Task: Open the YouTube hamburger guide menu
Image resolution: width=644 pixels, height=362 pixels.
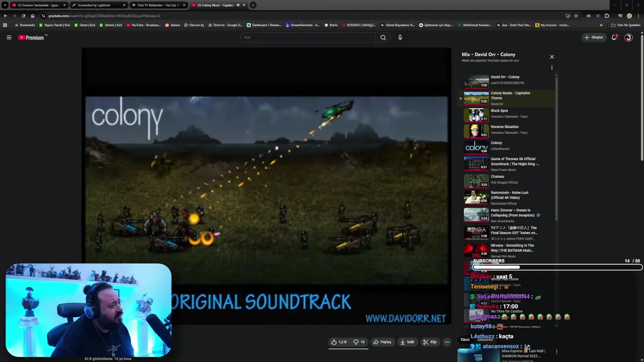Action: pyautogui.click(x=9, y=37)
